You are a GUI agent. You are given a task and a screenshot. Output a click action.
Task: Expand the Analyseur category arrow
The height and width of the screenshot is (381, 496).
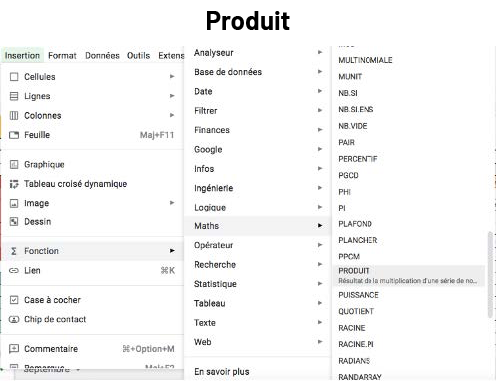[x=320, y=52]
